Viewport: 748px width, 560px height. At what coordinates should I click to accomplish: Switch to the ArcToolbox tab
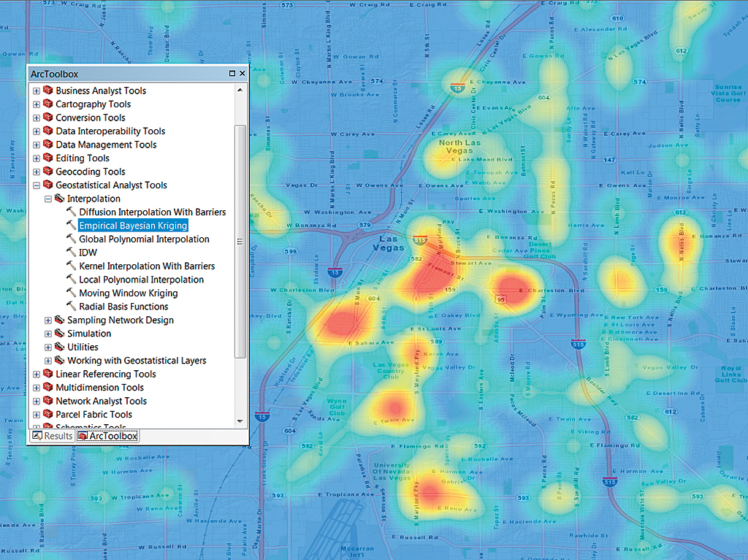click(107, 435)
